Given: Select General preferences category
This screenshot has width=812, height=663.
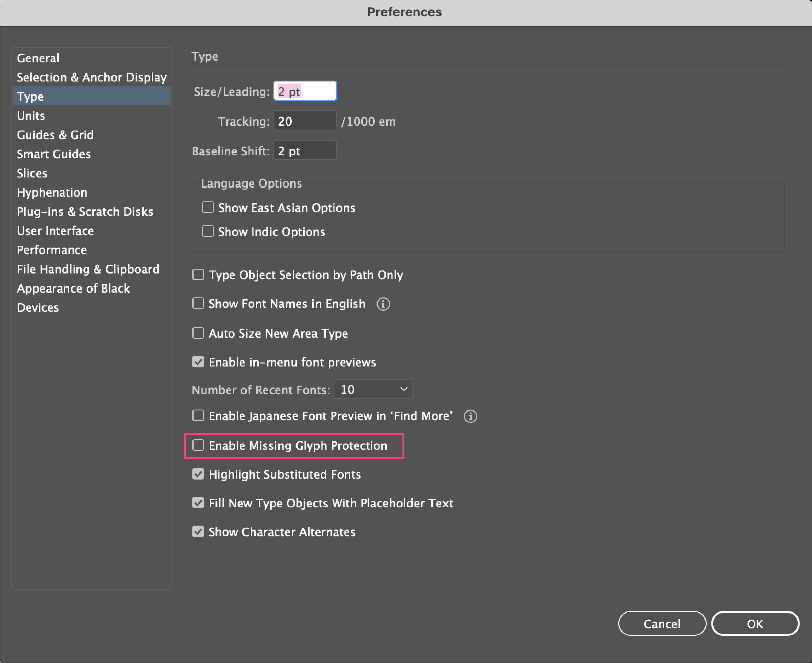Looking at the screenshot, I should [38, 58].
